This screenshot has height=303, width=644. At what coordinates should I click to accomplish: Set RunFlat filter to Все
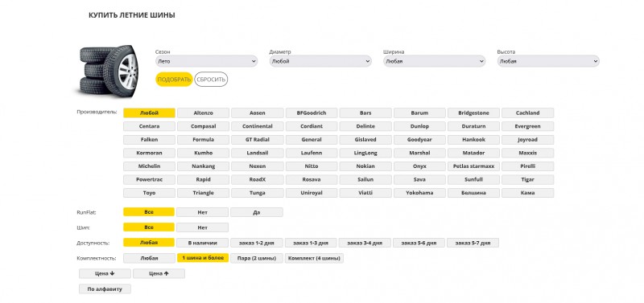pyautogui.click(x=149, y=212)
